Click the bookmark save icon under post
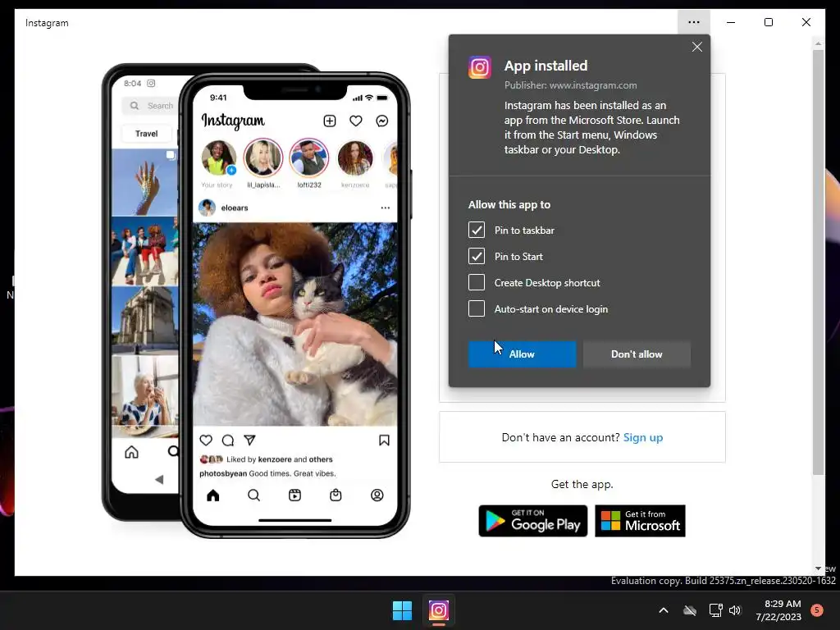Screen dimensions: 840x630 [x=384, y=441]
